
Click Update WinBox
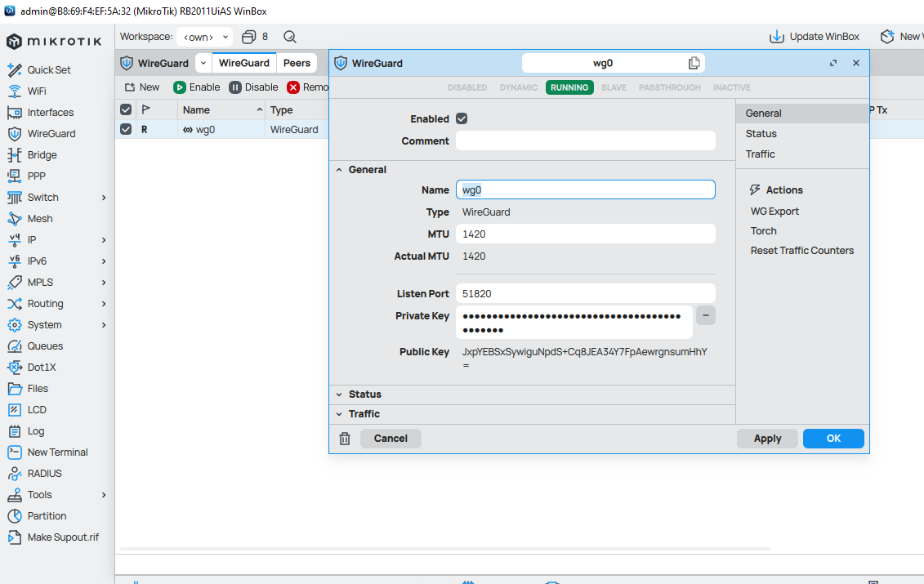(x=815, y=37)
